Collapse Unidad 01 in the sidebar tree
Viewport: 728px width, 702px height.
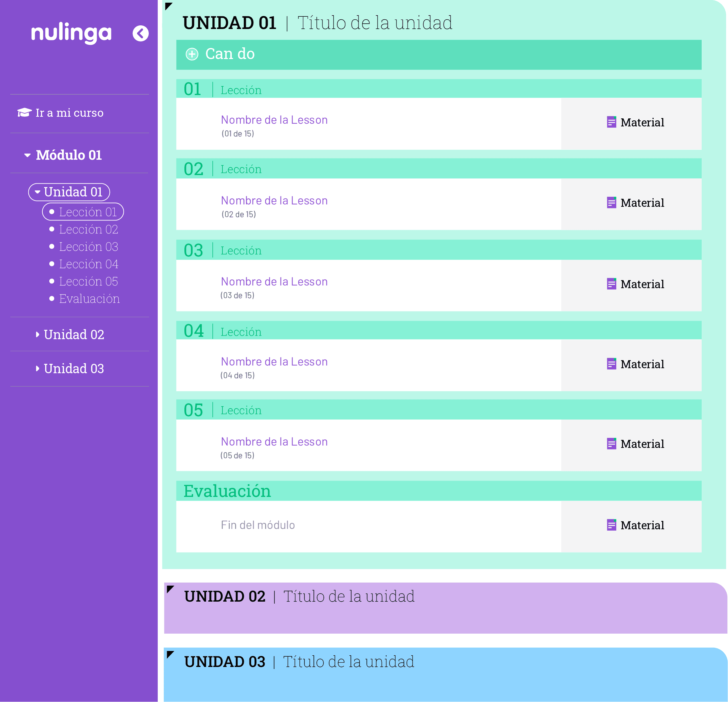37,192
